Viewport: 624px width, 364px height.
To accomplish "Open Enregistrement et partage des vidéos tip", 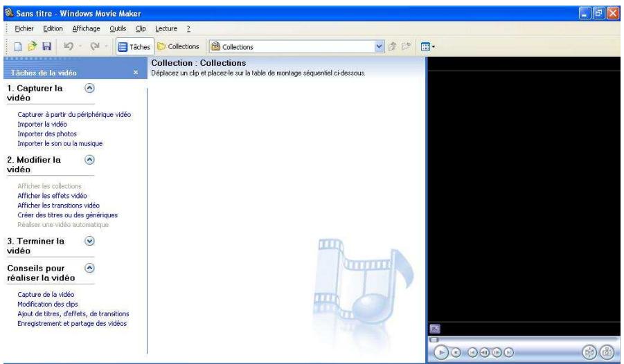I will point(72,323).
